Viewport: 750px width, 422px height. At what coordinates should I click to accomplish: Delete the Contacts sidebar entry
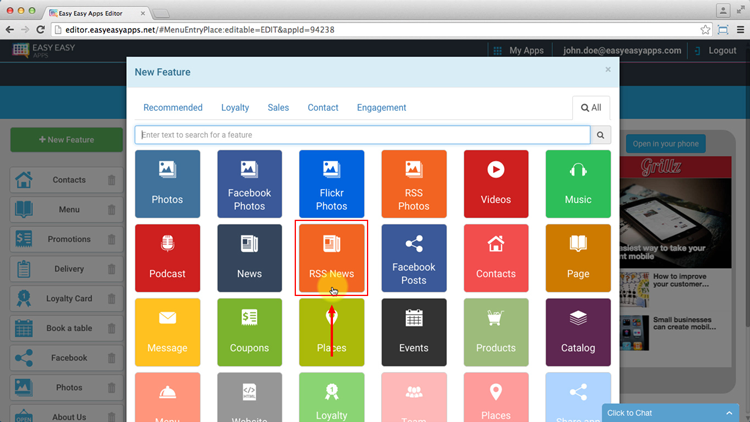pyautogui.click(x=111, y=180)
